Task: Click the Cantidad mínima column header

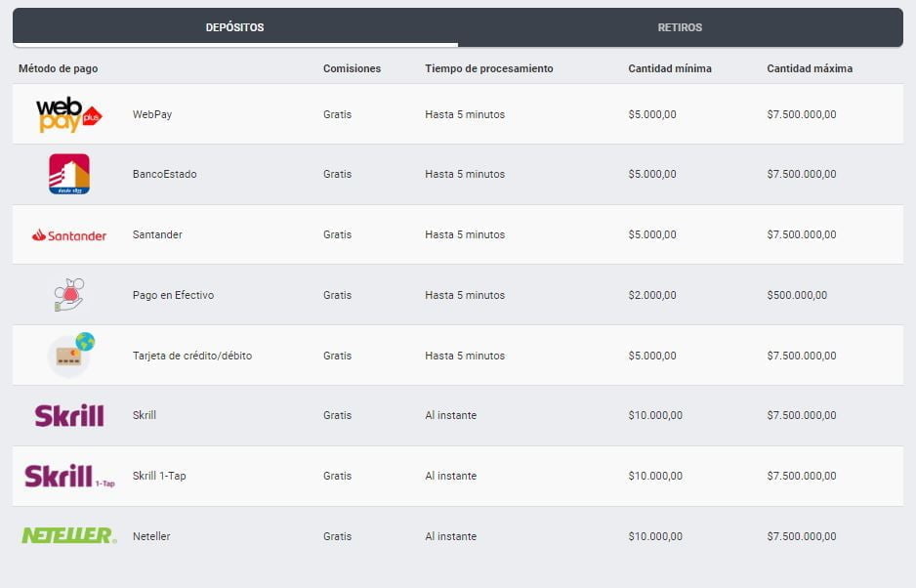Action: (x=669, y=68)
